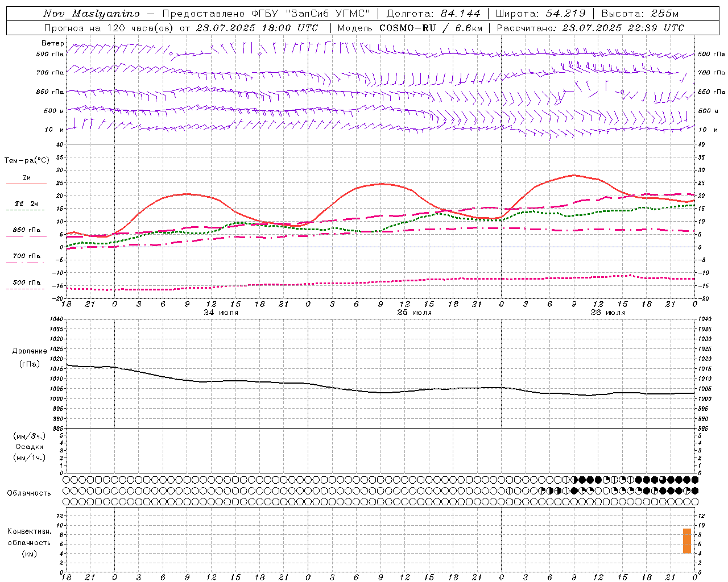Click the dash-dot line sample under 700 гПа legend
The width and height of the screenshot is (728, 582).
(26, 263)
